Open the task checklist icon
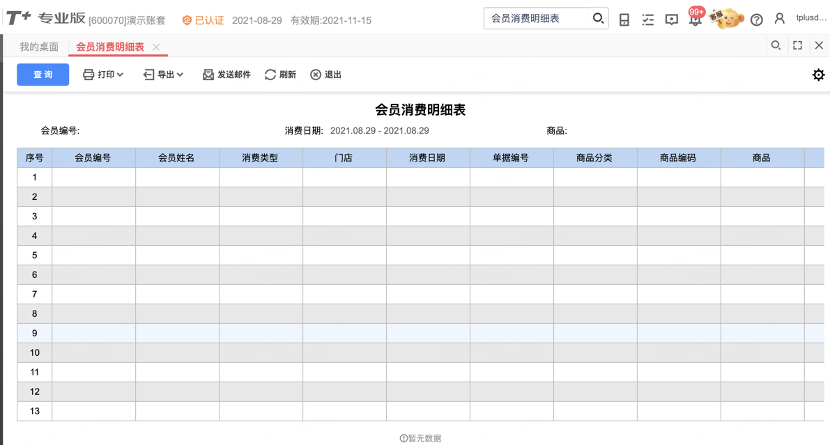 [648, 20]
